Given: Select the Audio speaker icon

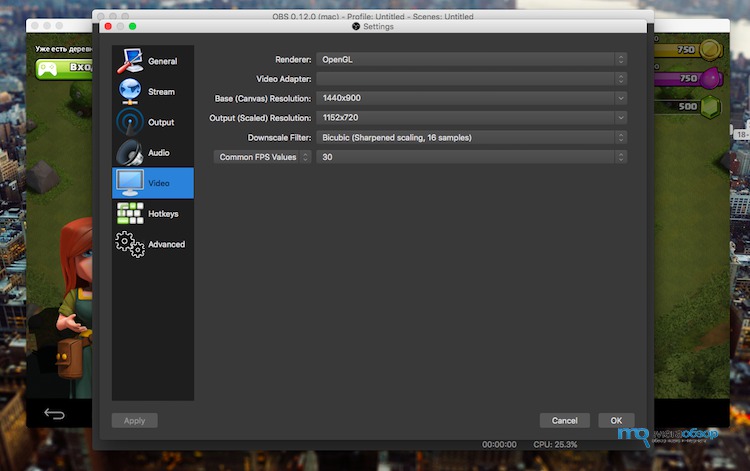Looking at the screenshot, I should click(130, 153).
